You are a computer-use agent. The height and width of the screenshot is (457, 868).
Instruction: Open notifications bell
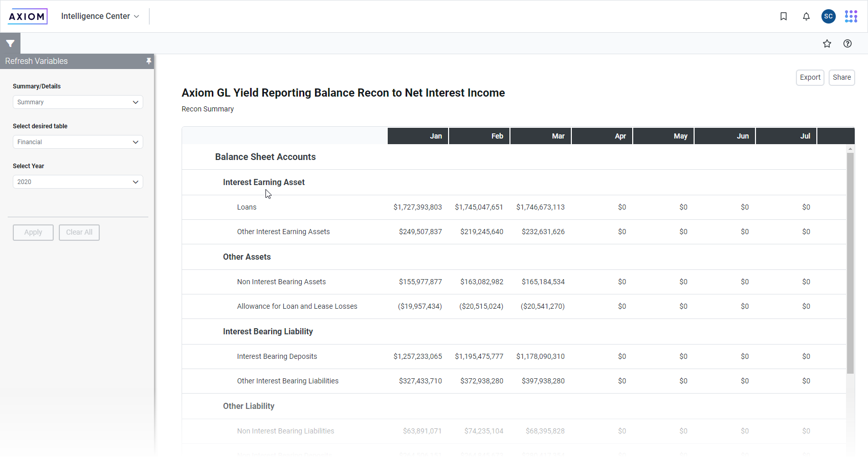click(x=806, y=16)
